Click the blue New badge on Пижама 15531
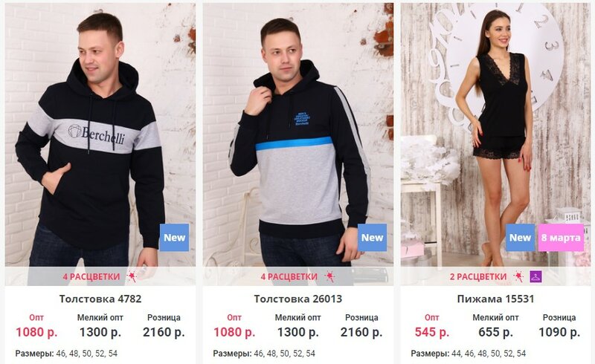The height and width of the screenshot is (364, 595). pos(520,238)
